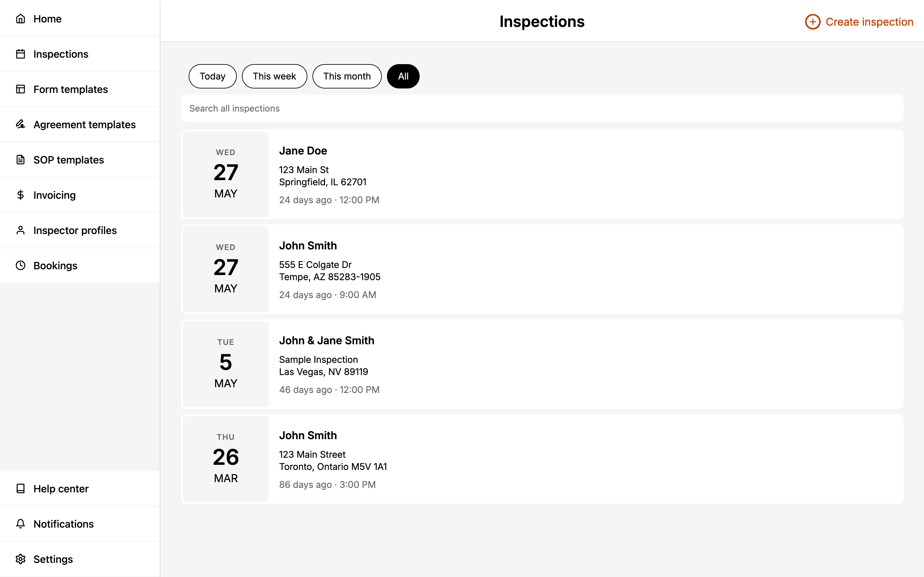Click the plus circle create icon
Image resolution: width=924 pixels, height=577 pixels.
click(x=812, y=22)
